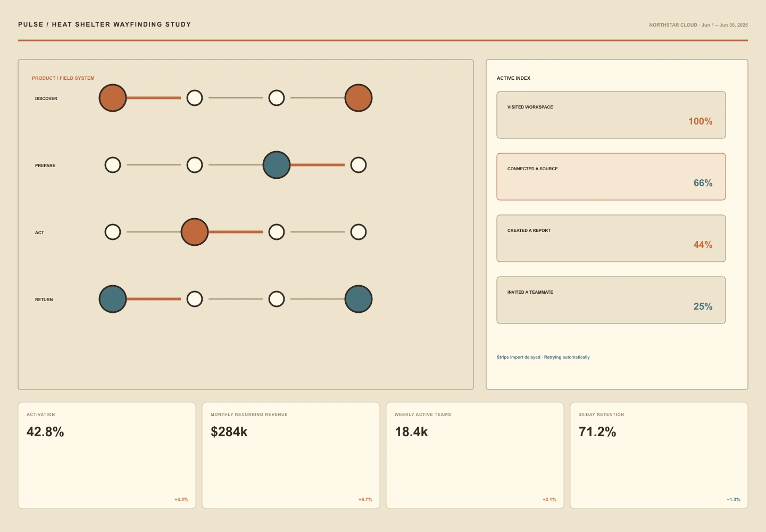
Task: Open the Weekly Active Teams tile
Action: [475, 455]
